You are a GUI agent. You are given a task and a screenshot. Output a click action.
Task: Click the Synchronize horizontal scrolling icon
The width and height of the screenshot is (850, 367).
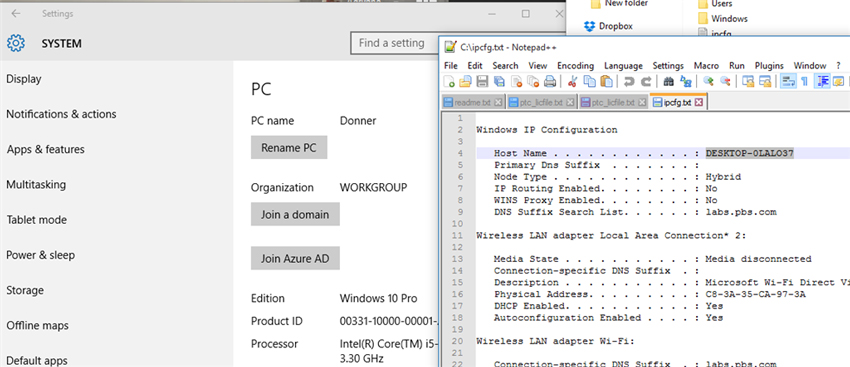coord(765,81)
